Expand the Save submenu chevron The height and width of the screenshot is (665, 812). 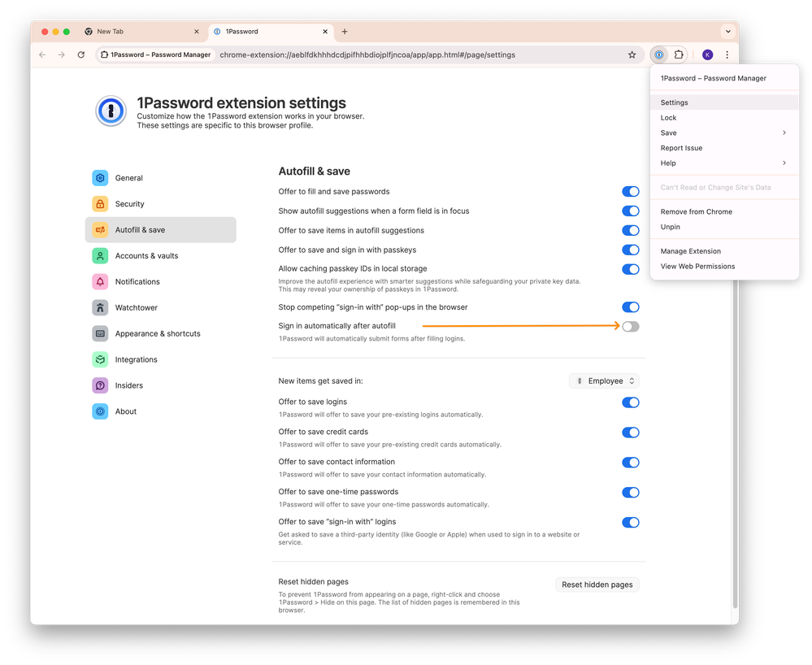[784, 133]
